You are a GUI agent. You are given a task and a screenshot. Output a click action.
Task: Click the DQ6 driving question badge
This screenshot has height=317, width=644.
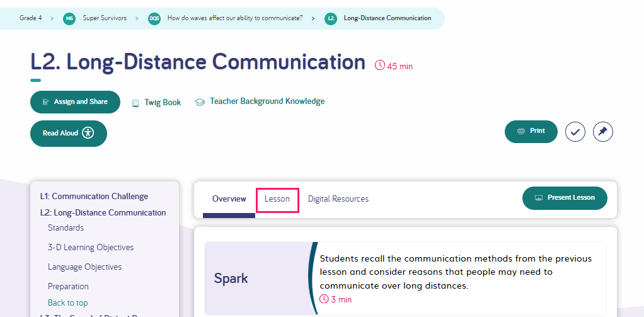tap(154, 18)
